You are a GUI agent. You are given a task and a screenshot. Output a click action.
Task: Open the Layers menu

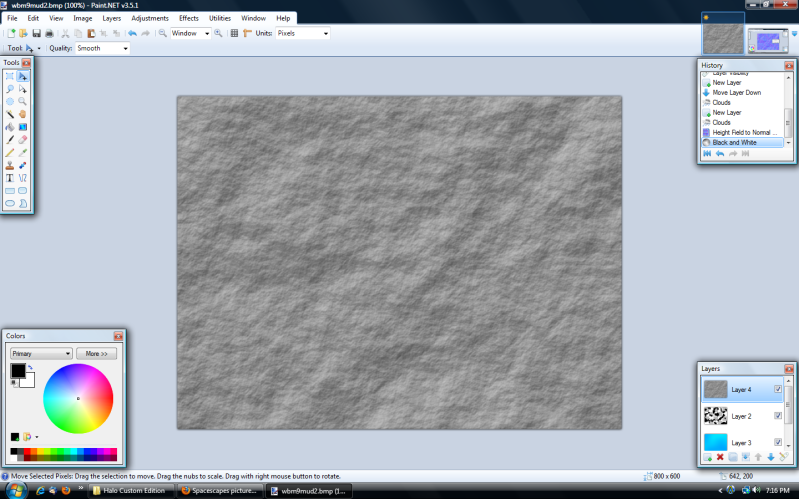point(112,18)
